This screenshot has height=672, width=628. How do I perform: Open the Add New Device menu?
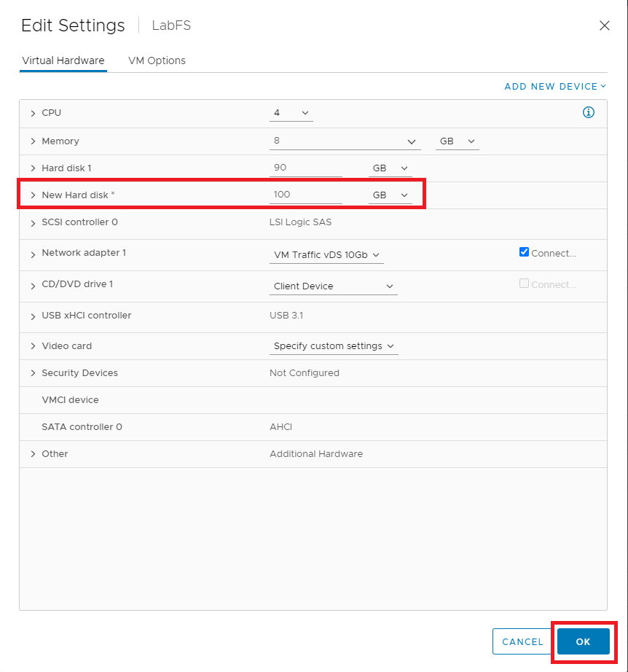tap(555, 87)
